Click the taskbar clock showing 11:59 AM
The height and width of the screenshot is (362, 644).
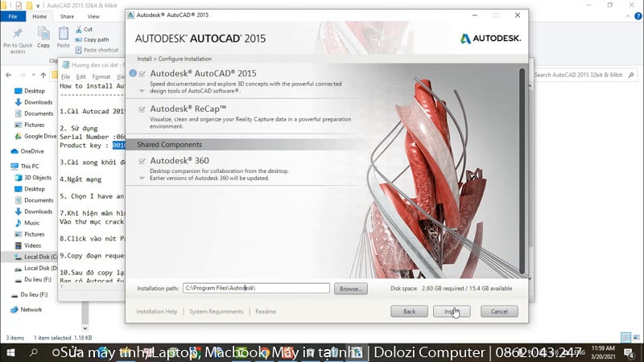[603, 352]
